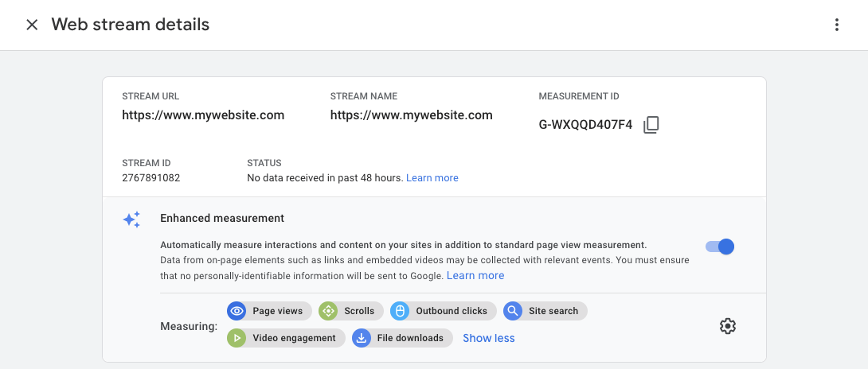The image size is (868, 369).
Task: Toggle Enhanced measurement switch off
Action: click(x=720, y=247)
